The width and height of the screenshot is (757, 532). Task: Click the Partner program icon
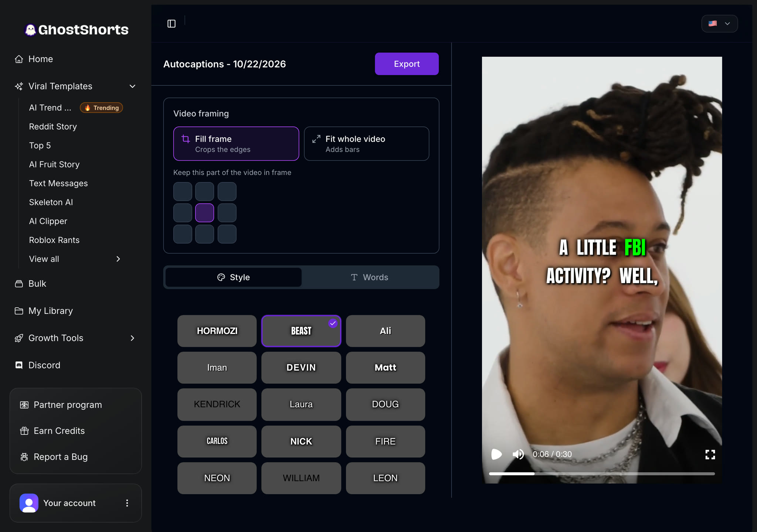tap(24, 405)
